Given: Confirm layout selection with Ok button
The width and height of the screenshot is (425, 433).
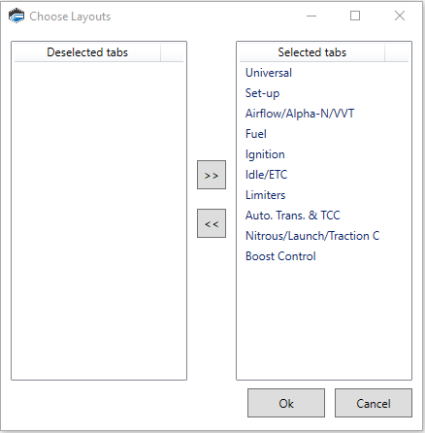Looking at the screenshot, I should pyautogui.click(x=286, y=403).
